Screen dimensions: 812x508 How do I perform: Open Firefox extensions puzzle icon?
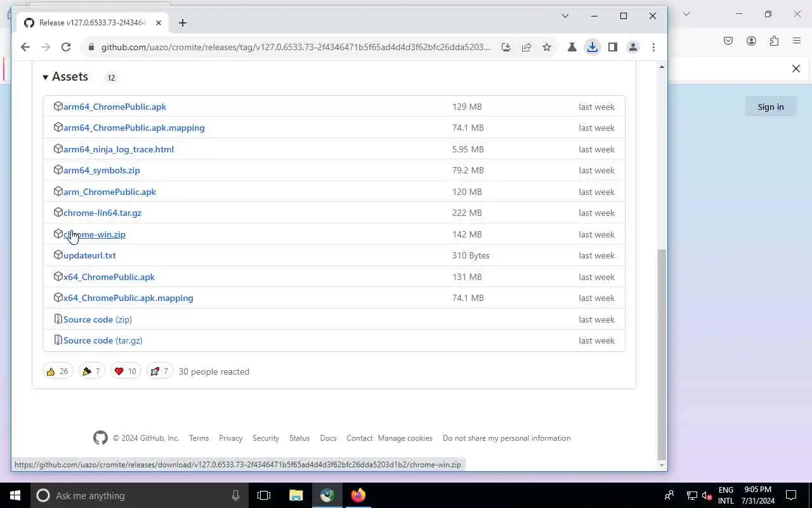click(x=774, y=41)
